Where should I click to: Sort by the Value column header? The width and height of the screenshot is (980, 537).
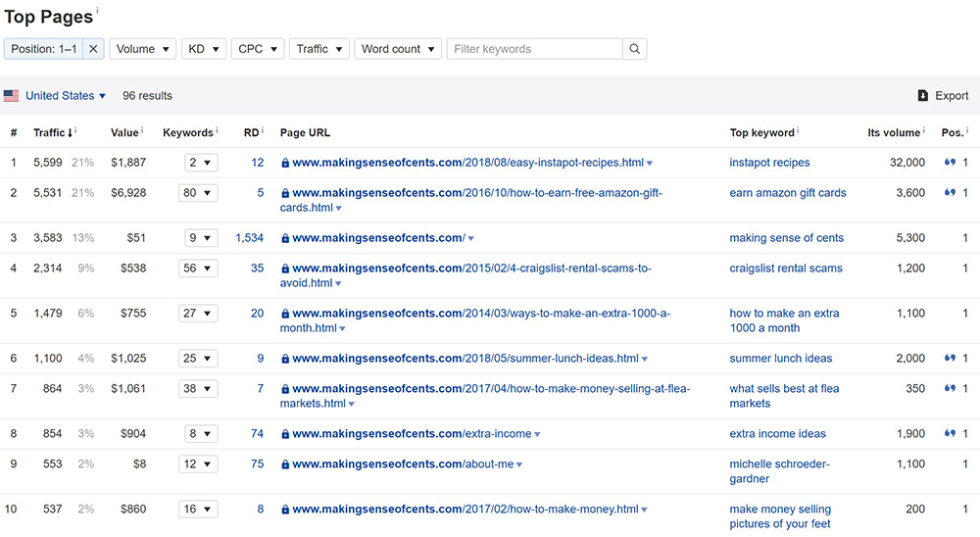point(124,132)
